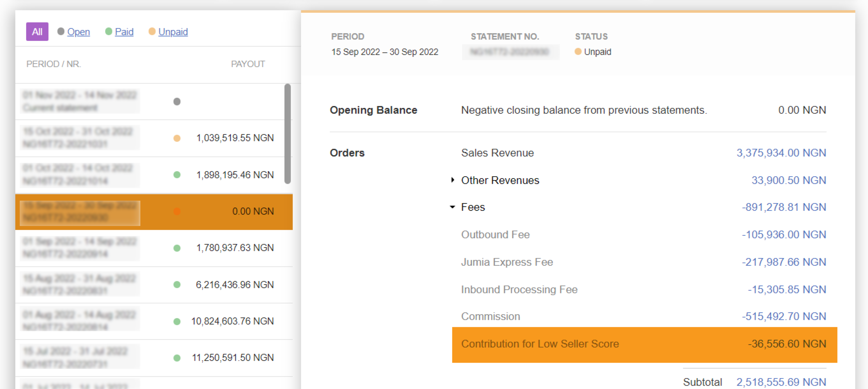Filter statements by Open link
This screenshot has height=389, width=868.
click(78, 32)
